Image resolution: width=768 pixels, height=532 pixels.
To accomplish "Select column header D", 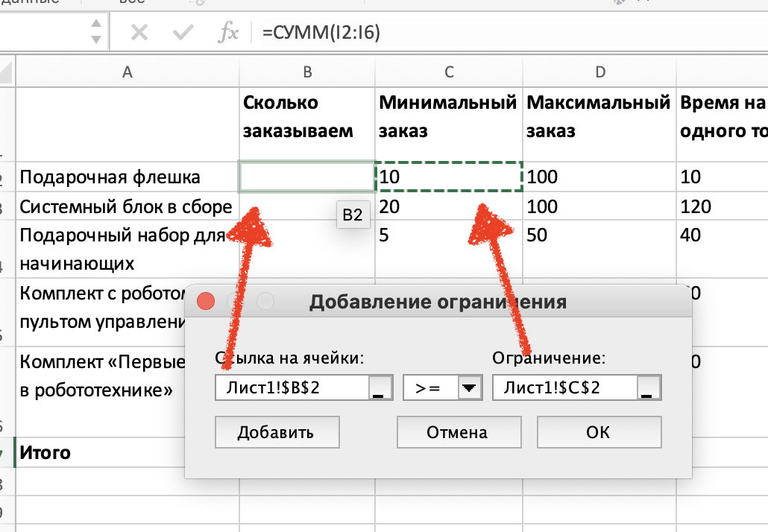I will tap(599, 72).
